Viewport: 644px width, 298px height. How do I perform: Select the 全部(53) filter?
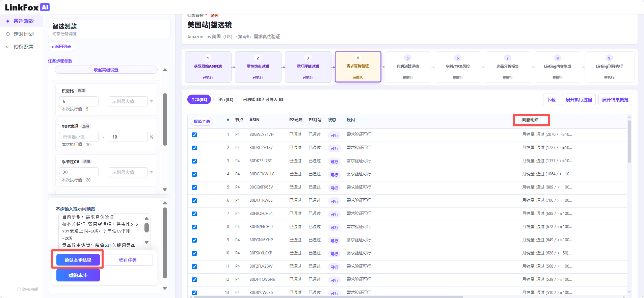click(199, 99)
